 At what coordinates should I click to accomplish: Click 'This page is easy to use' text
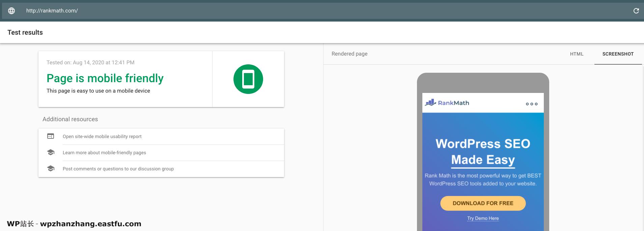98,91
